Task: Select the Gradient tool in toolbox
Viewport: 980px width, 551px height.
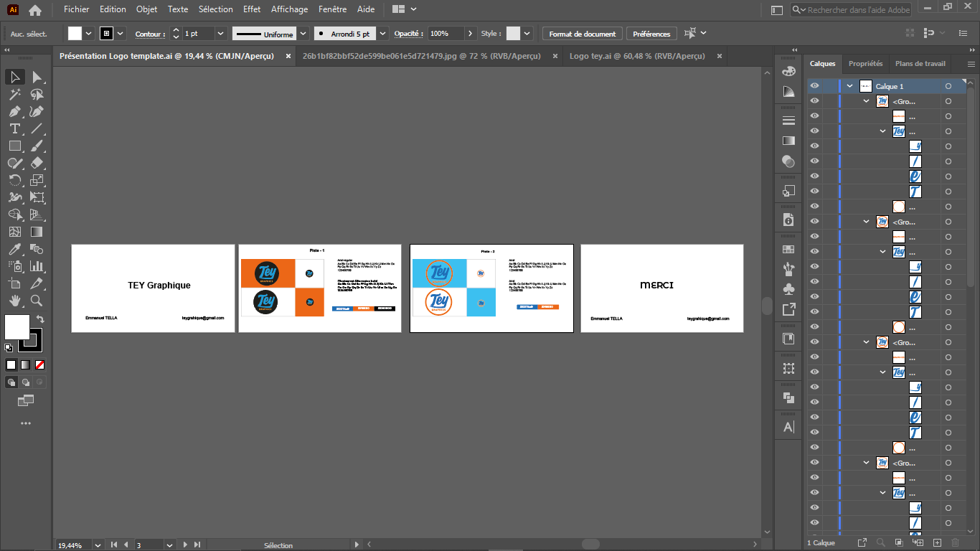Action: click(x=37, y=232)
